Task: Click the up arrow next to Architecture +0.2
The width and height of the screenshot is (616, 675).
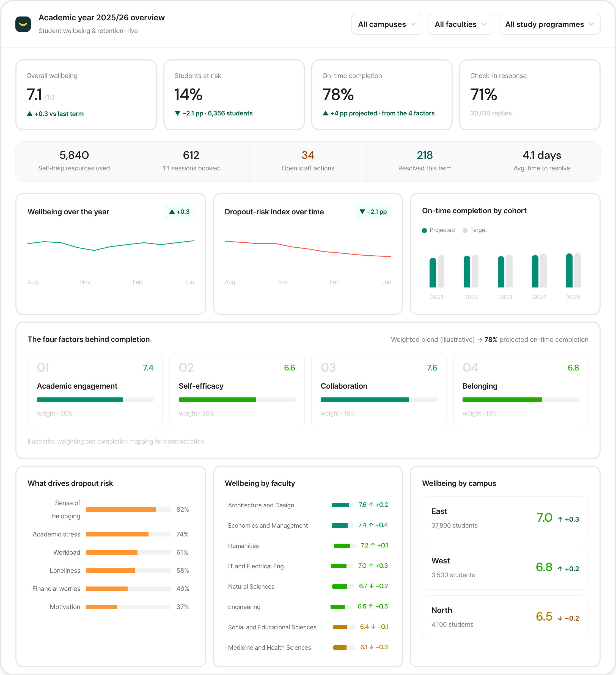Action: click(x=371, y=505)
